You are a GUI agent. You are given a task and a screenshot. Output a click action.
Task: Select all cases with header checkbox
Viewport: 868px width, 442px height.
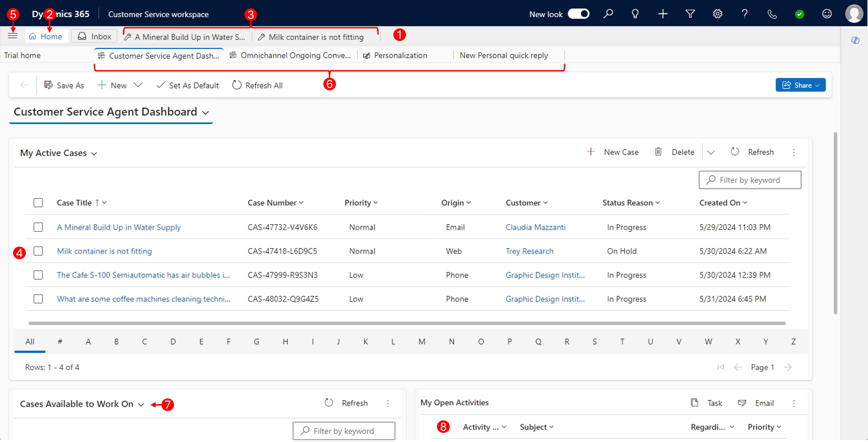point(38,202)
